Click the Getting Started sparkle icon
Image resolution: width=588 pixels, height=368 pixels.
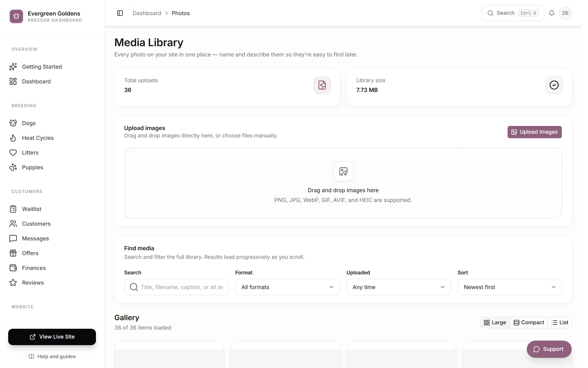[13, 67]
